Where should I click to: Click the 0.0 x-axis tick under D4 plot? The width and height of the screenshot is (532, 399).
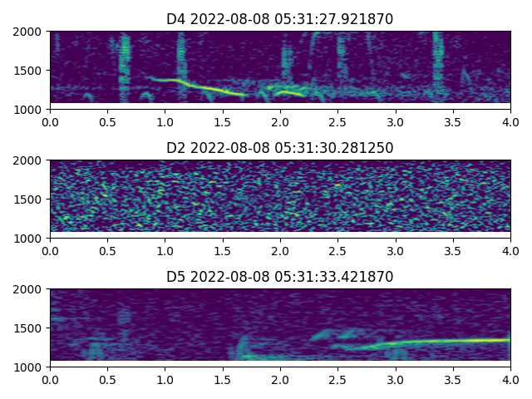tap(50, 121)
